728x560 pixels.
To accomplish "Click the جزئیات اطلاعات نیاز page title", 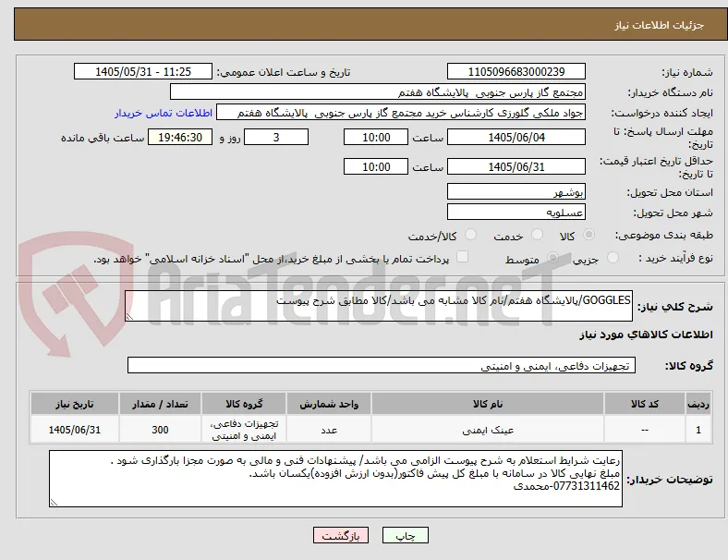I will (660, 25).
